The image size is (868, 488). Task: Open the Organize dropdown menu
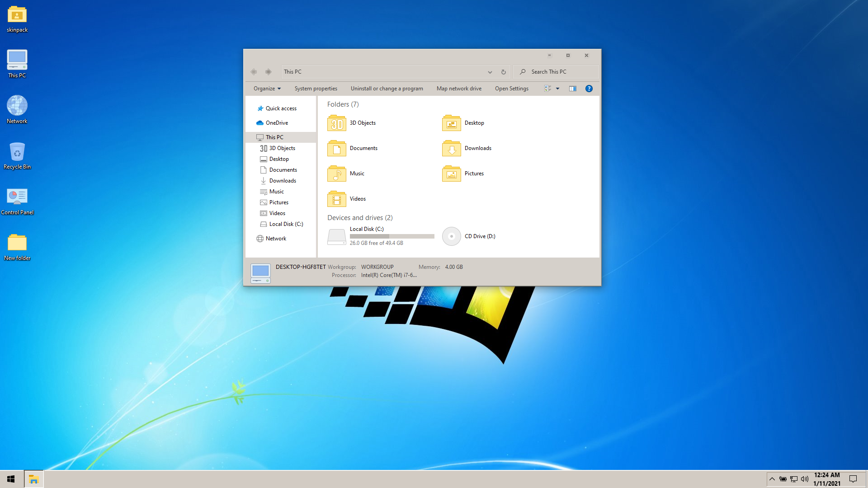click(x=267, y=89)
